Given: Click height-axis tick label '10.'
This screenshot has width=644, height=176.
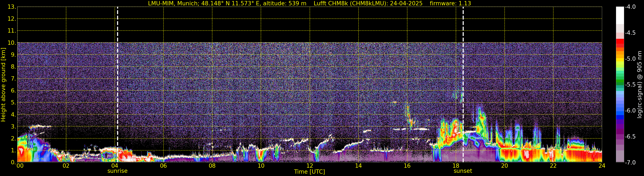Looking at the screenshot, I should pos(12,43).
